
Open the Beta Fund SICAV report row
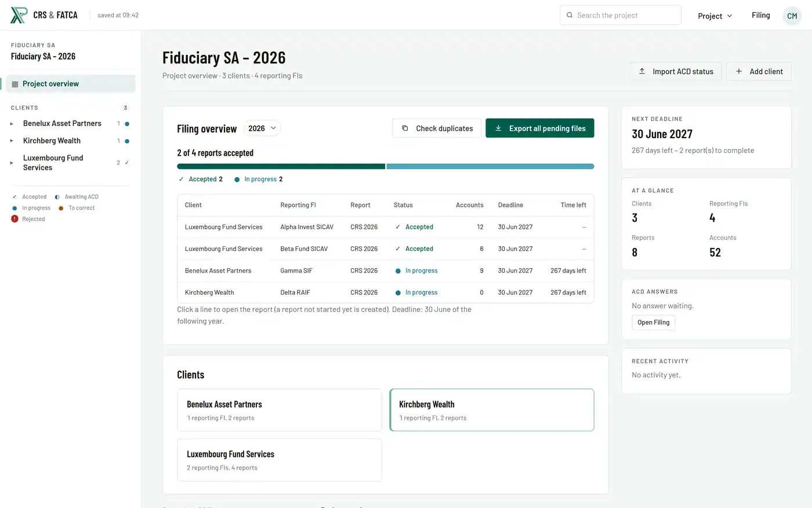coord(386,249)
